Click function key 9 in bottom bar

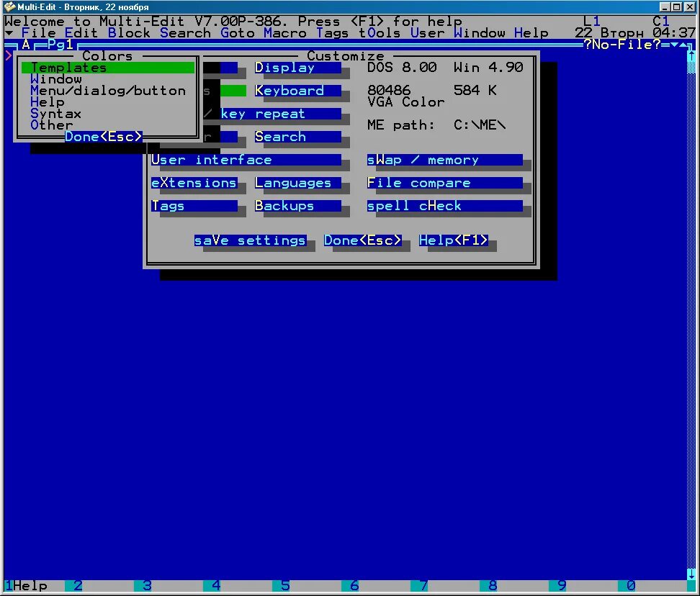tap(562, 585)
